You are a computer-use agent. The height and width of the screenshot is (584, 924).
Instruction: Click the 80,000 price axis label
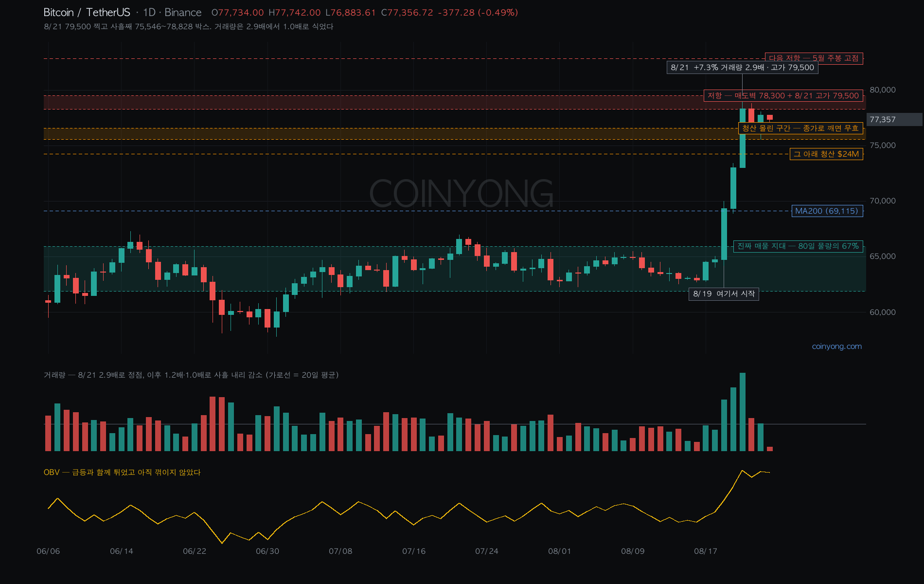click(x=883, y=90)
